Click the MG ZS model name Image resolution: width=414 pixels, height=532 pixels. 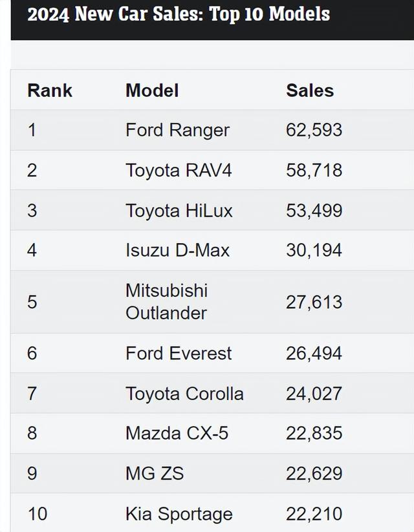click(x=155, y=473)
